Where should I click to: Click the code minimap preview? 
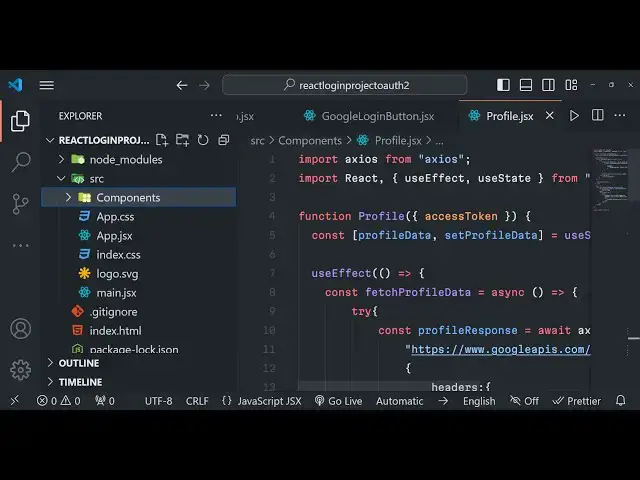click(x=610, y=180)
